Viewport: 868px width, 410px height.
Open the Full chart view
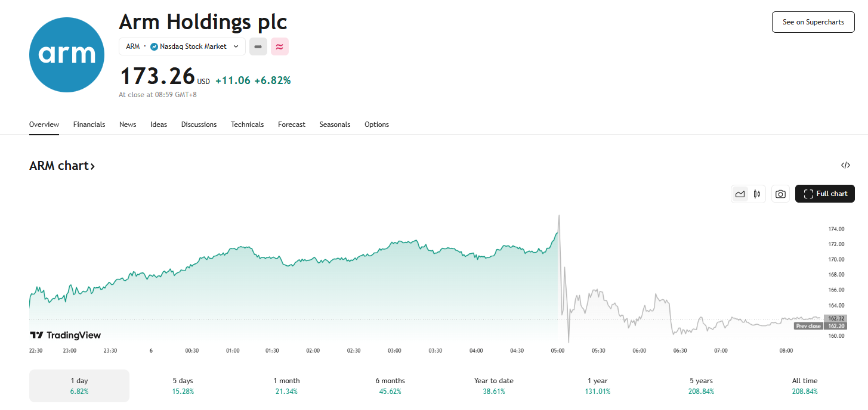pos(824,194)
